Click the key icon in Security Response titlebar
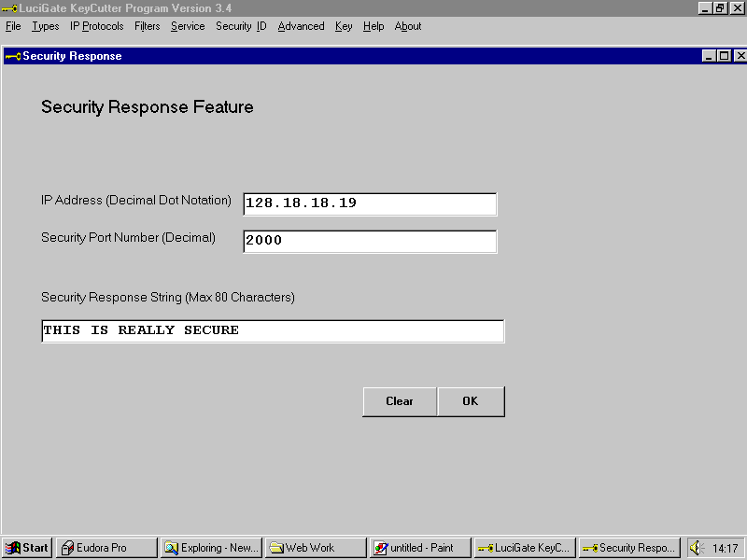The image size is (747, 560). pos(13,56)
